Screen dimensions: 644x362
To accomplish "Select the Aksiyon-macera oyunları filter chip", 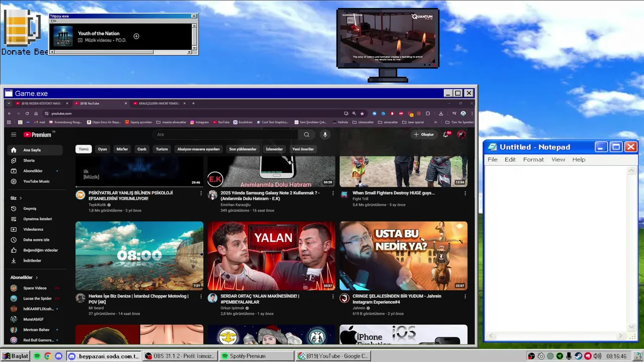I will 198,149.
